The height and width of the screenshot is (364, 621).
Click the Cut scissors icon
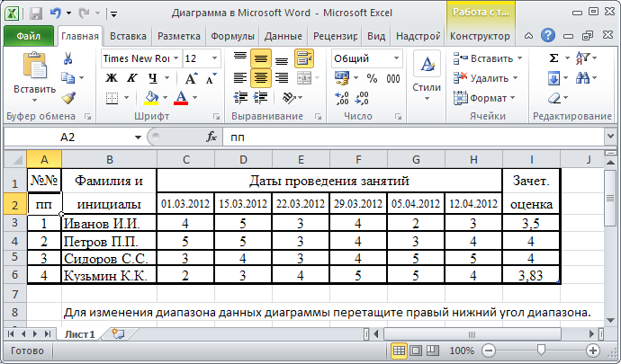tap(68, 58)
